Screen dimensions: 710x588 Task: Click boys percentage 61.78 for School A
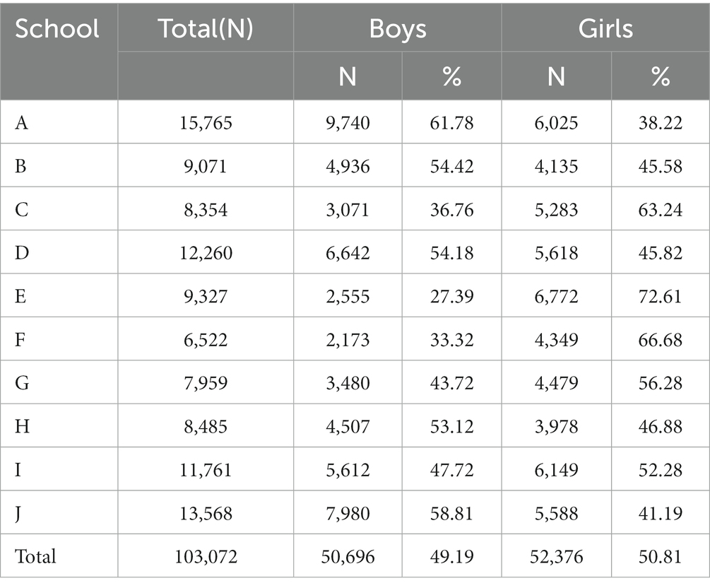click(x=452, y=123)
